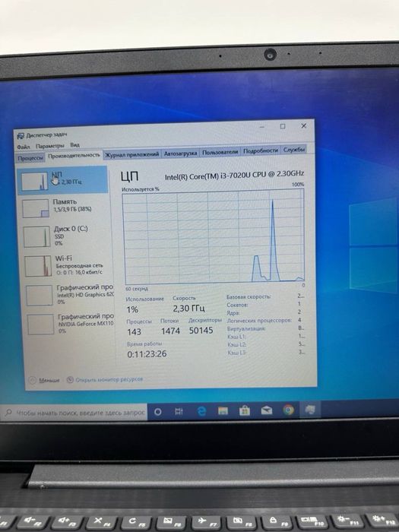Select the ЦП performance thumbnail graph

click(34, 182)
